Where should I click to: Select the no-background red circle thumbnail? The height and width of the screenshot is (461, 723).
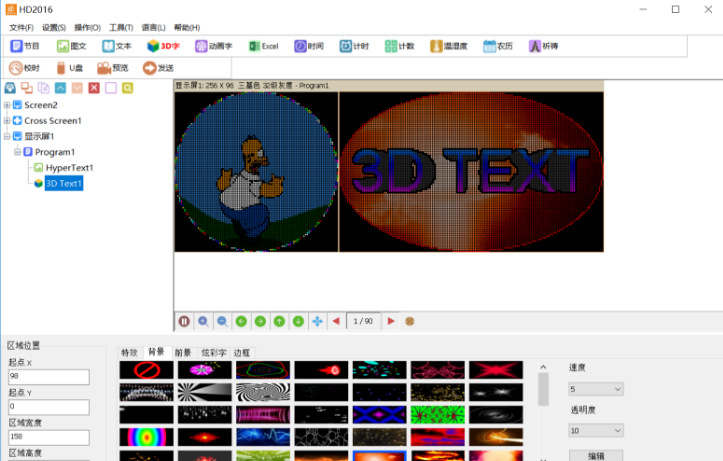click(147, 370)
